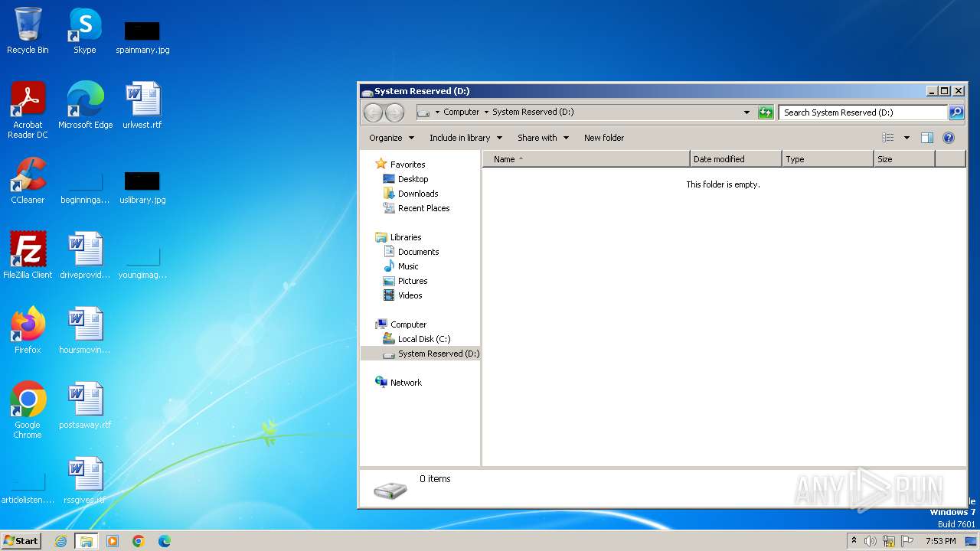Viewport: 980px width, 551px height.
Task: Sort by the Name column header
Action: tap(586, 159)
